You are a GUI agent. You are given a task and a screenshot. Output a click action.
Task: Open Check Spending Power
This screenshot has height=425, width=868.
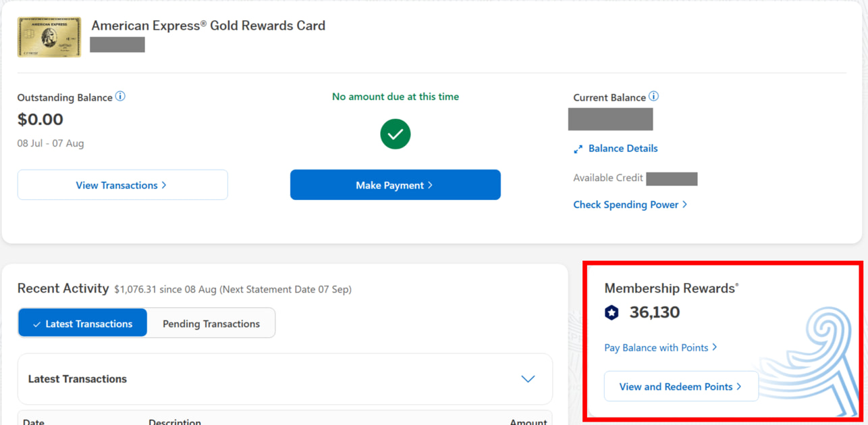[630, 205]
